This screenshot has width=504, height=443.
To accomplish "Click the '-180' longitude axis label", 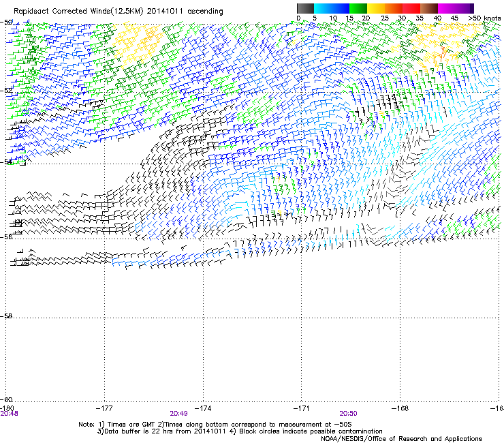I will (x=7, y=408).
